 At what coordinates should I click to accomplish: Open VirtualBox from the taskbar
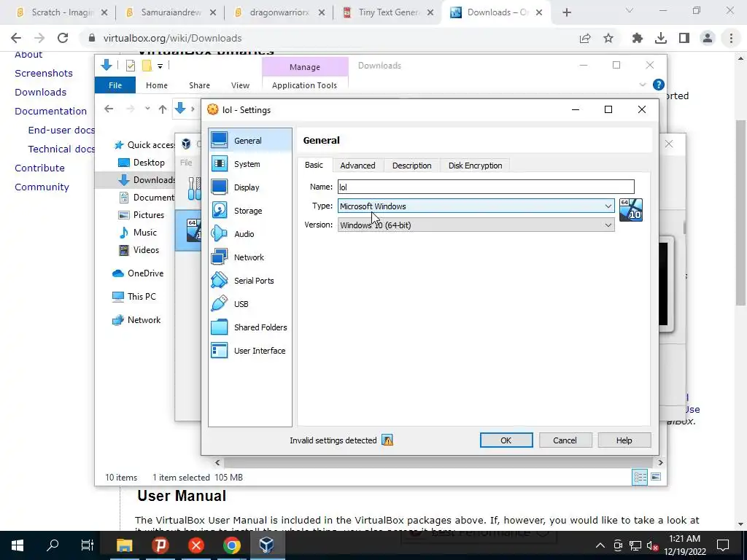coord(266,545)
